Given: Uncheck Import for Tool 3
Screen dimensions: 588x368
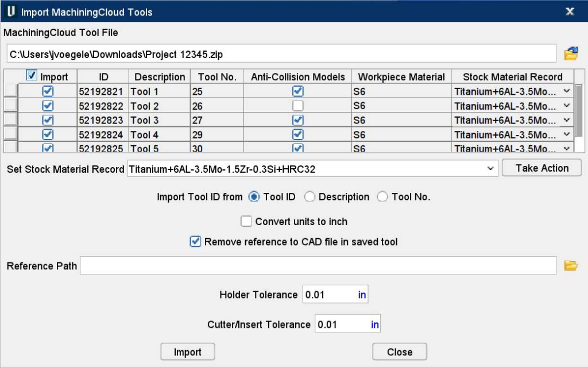Looking at the screenshot, I should coord(48,120).
